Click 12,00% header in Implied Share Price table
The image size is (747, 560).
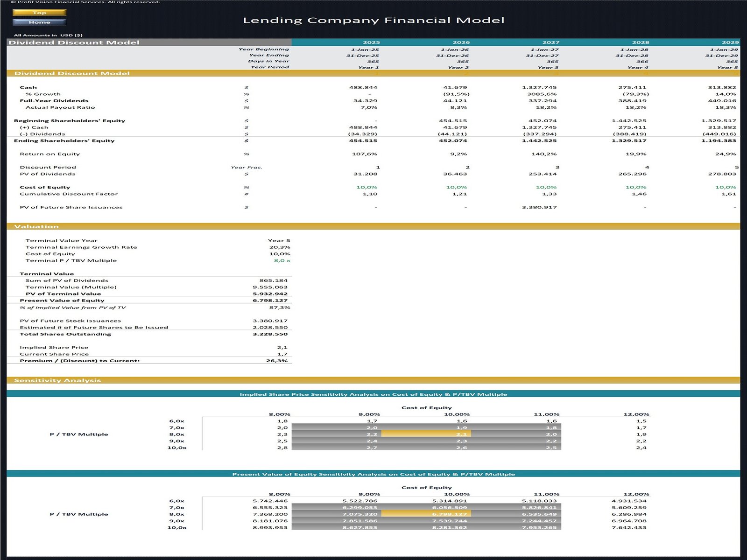tap(636, 414)
